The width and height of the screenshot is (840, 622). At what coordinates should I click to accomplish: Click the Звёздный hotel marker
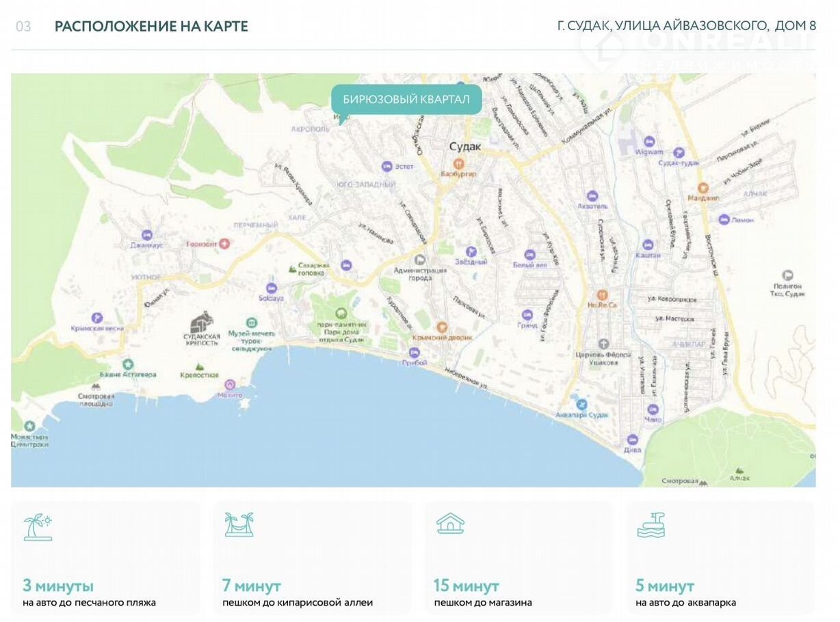(x=471, y=252)
